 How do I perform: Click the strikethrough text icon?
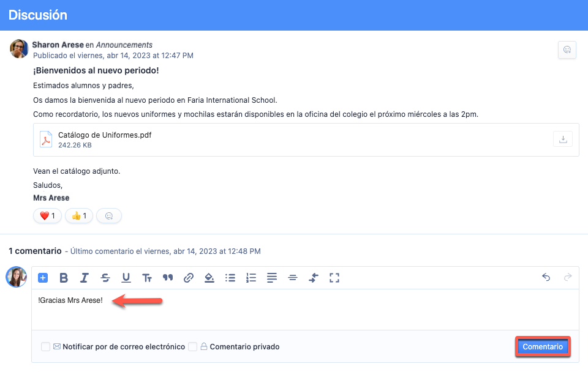tap(105, 278)
